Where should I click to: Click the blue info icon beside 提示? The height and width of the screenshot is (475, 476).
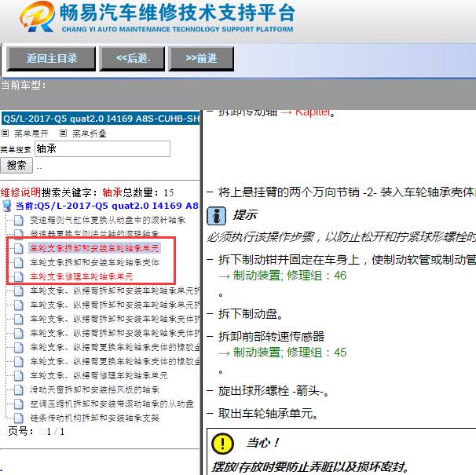point(216,216)
